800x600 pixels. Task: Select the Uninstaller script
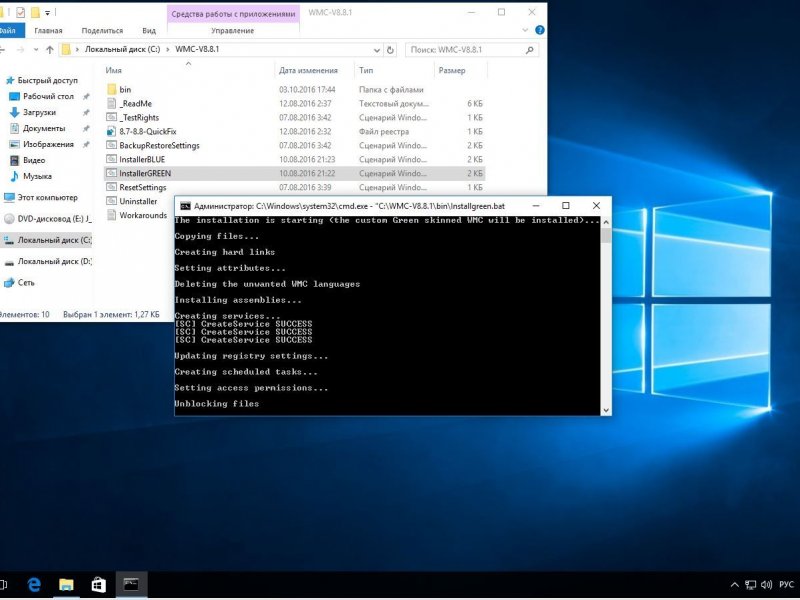point(138,202)
